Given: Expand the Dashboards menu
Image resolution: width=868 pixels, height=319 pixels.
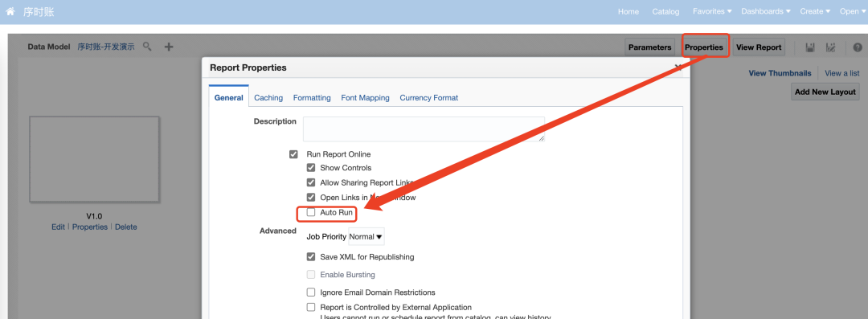Looking at the screenshot, I should coord(766,11).
